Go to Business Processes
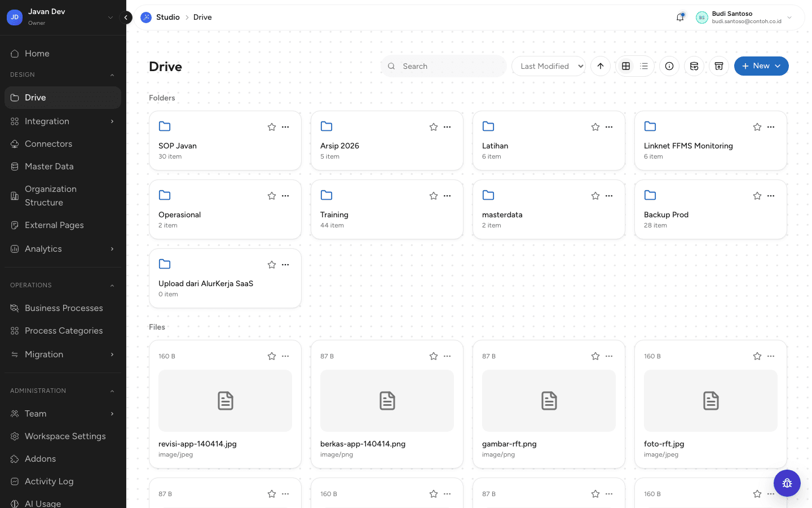Viewport: 812px width, 508px height. pyautogui.click(x=63, y=308)
